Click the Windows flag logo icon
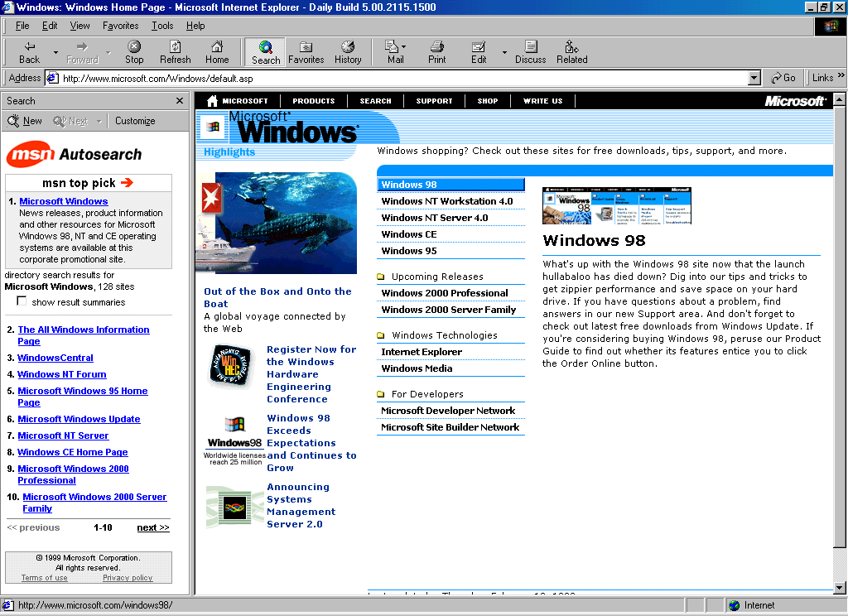Screen dimensions: 848x616 (x=213, y=127)
